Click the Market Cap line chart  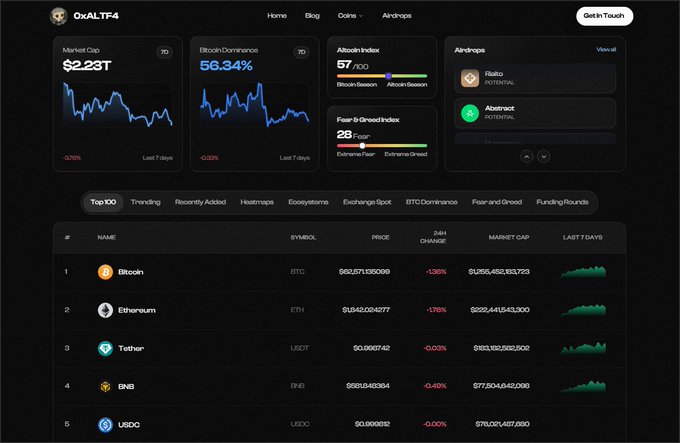point(118,104)
